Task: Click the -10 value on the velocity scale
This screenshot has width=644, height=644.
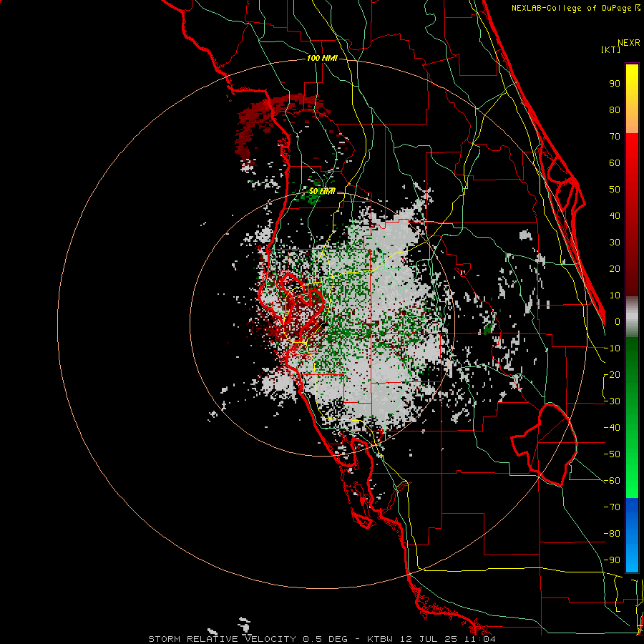Action: pyautogui.click(x=612, y=348)
